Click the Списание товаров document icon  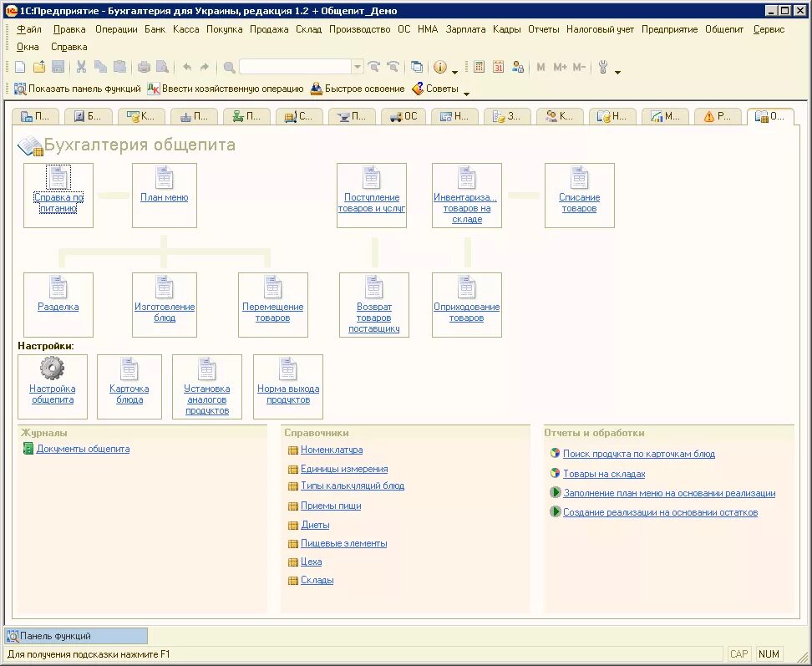click(579, 177)
